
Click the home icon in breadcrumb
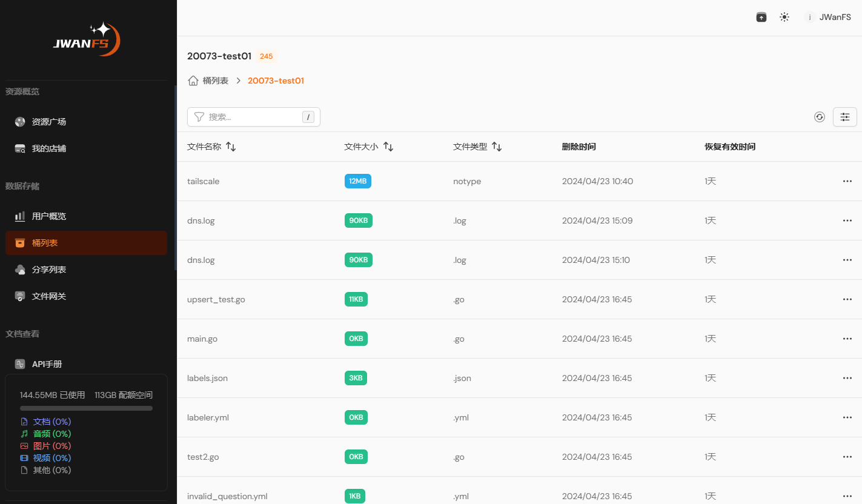coord(193,81)
